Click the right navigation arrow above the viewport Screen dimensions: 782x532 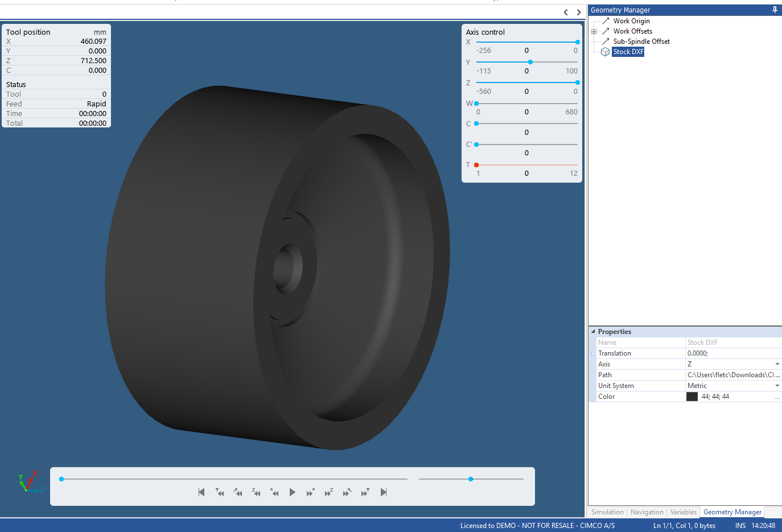pyautogui.click(x=579, y=12)
